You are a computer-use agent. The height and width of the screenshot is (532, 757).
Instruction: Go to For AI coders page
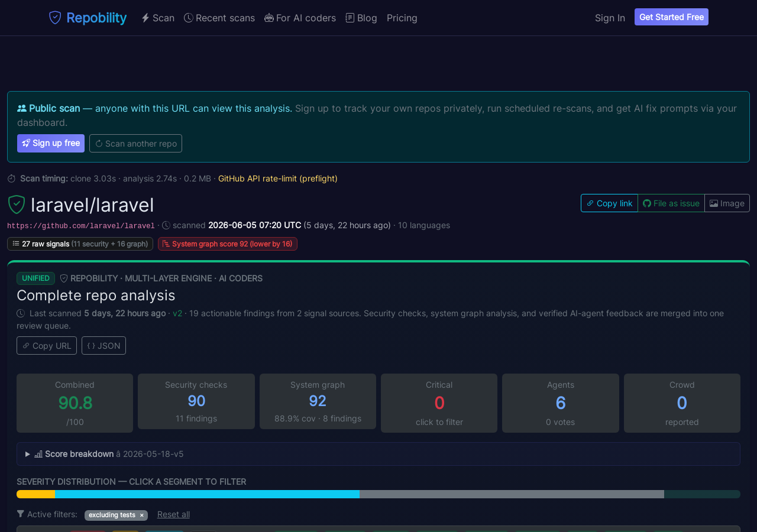(x=300, y=18)
